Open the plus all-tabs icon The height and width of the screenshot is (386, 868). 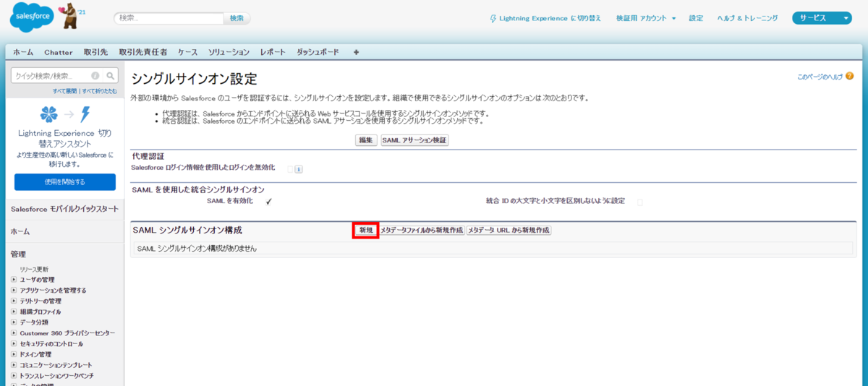pyautogui.click(x=356, y=52)
